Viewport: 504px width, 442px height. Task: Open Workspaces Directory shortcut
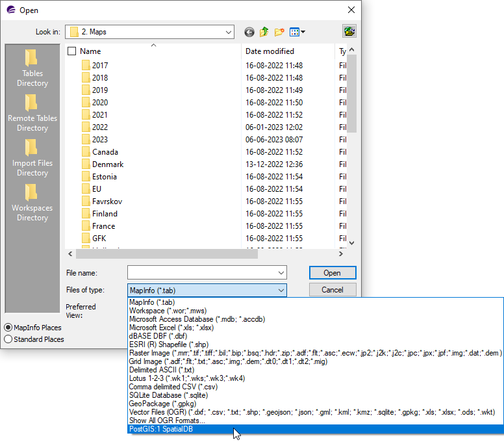coord(32,203)
